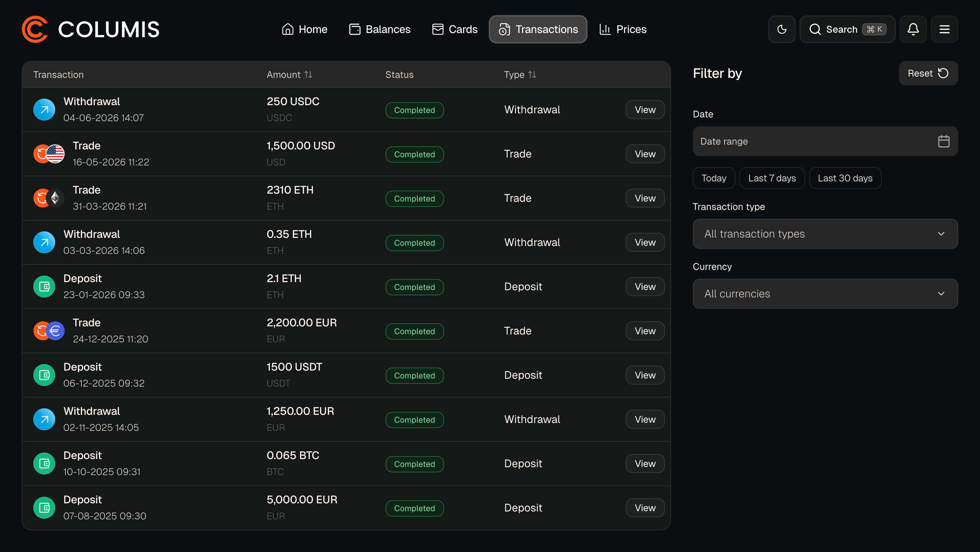Click the 2.1 ETH deposit wallet icon
This screenshot has height=552, width=980.
pyautogui.click(x=44, y=287)
